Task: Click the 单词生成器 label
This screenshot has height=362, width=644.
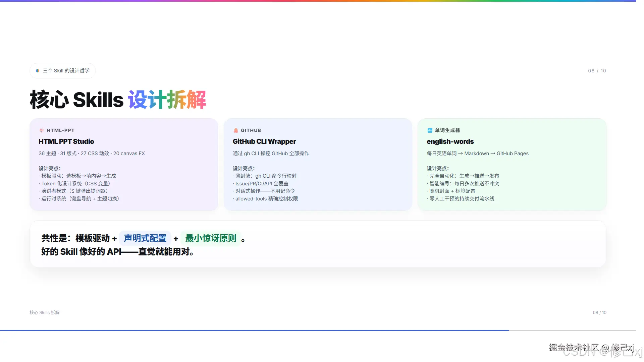Action: (447, 130)
